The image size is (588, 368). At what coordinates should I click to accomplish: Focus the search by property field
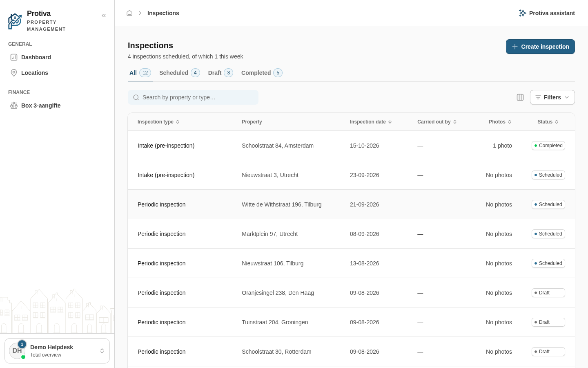193,97
